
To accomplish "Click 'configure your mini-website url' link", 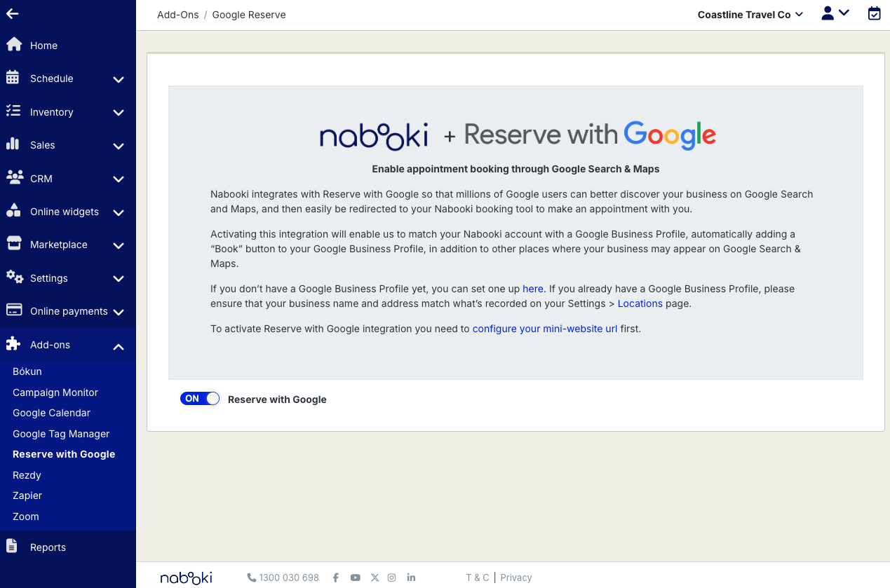I will coord(545,328).
